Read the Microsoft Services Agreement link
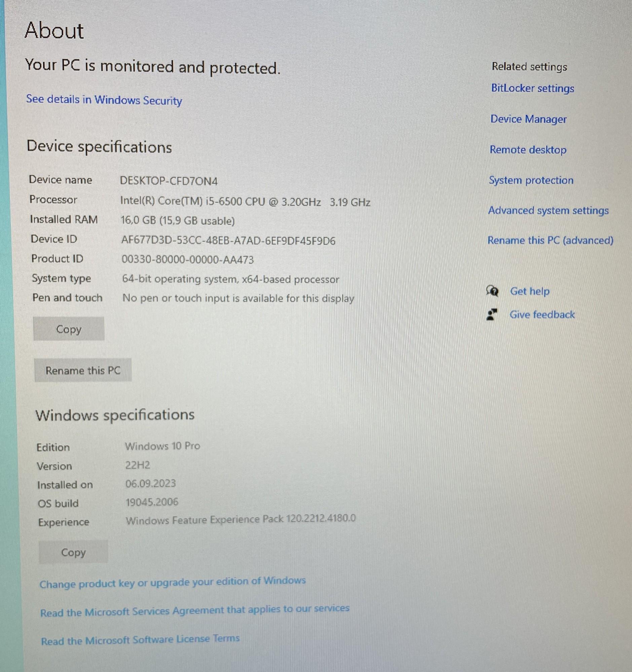 pyautogui.click(x=195, y=611)
